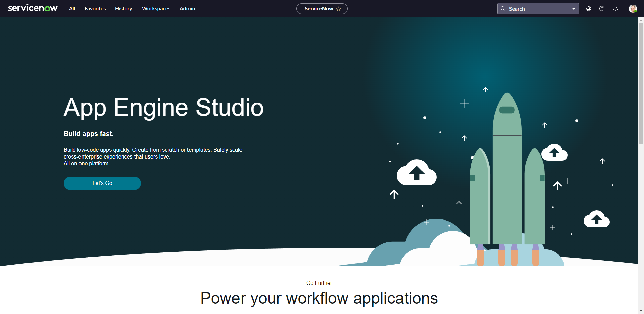Screen dimensions: 644x314
Task: Open the globe scope picker icon
Action: click(589, 9)
